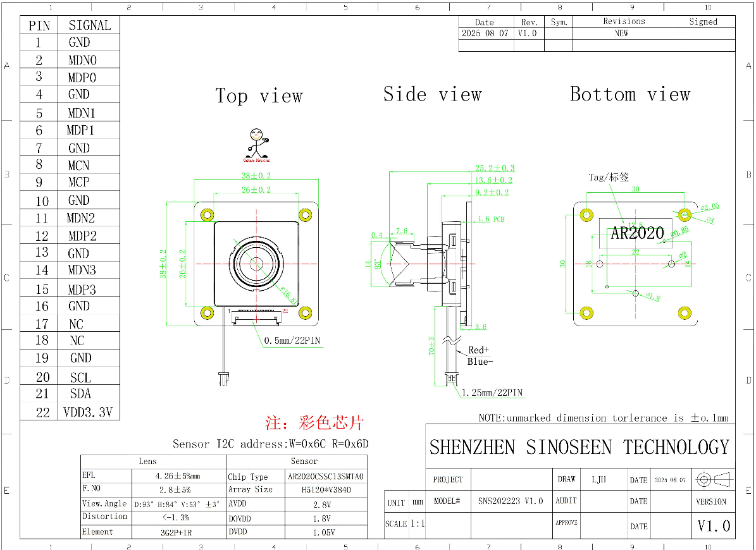The width and height of the screenshot is (756, 550).
Task: Select the "Bottom view" heading text
Action: click(629, 95)
